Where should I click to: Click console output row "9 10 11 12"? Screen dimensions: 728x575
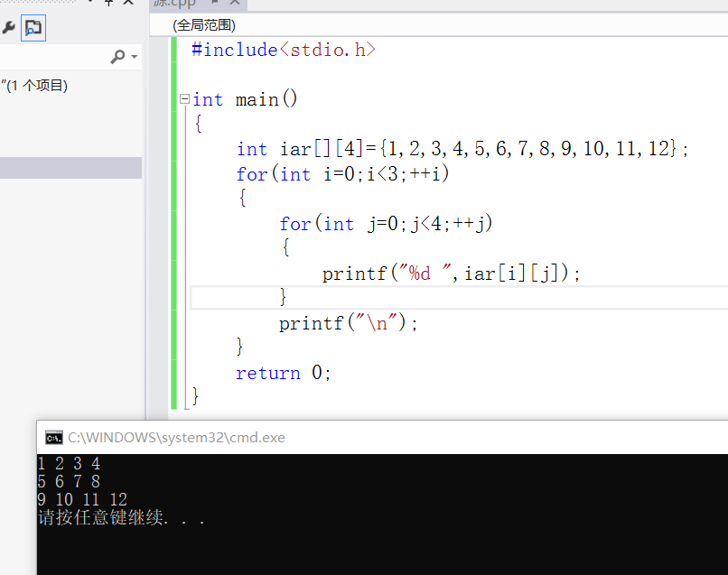coord(82,499)
